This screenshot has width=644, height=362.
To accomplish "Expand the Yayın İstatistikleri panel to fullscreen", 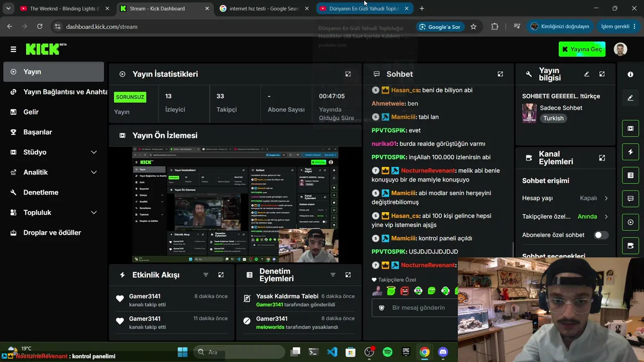I will point(348,74).
